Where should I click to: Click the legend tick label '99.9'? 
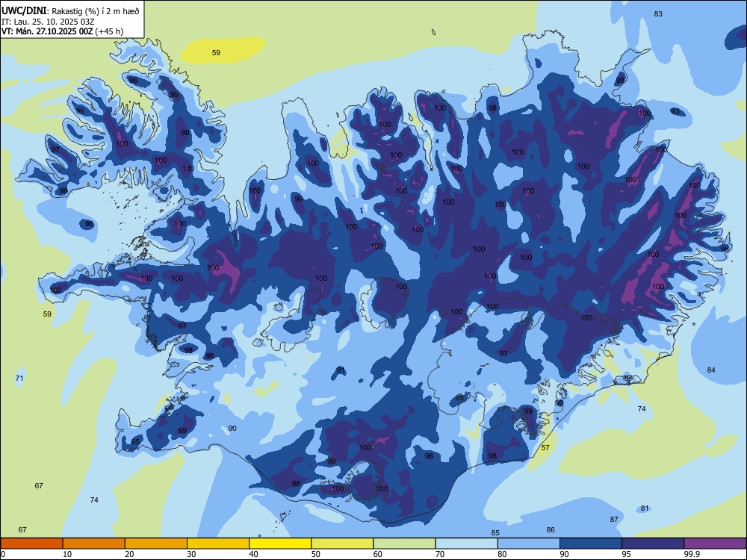coord(692,554)
